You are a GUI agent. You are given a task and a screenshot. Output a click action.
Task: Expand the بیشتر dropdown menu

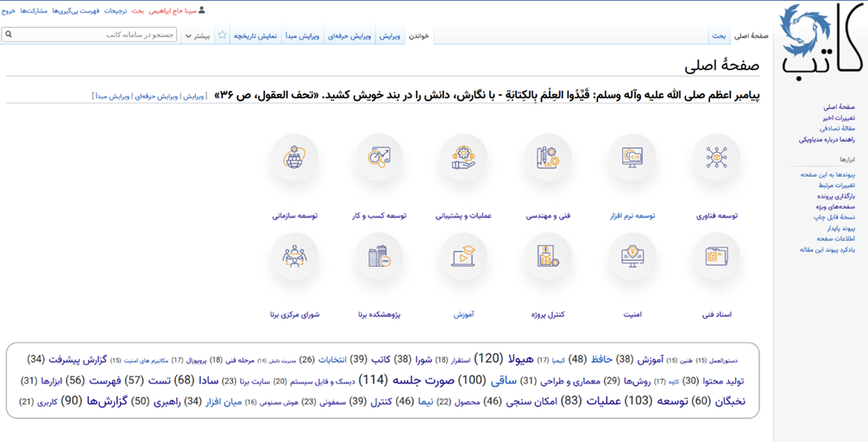point(196,35)
